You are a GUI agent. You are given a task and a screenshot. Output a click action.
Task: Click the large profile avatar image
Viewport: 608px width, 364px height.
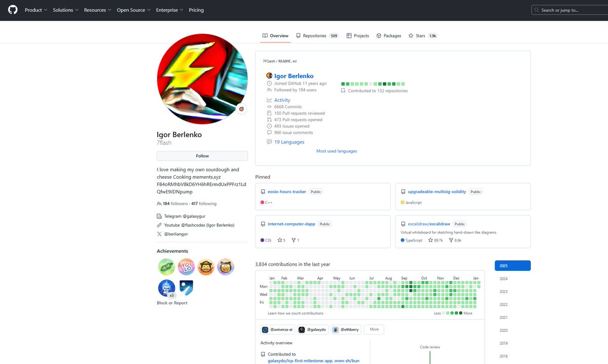coord(202,78)
